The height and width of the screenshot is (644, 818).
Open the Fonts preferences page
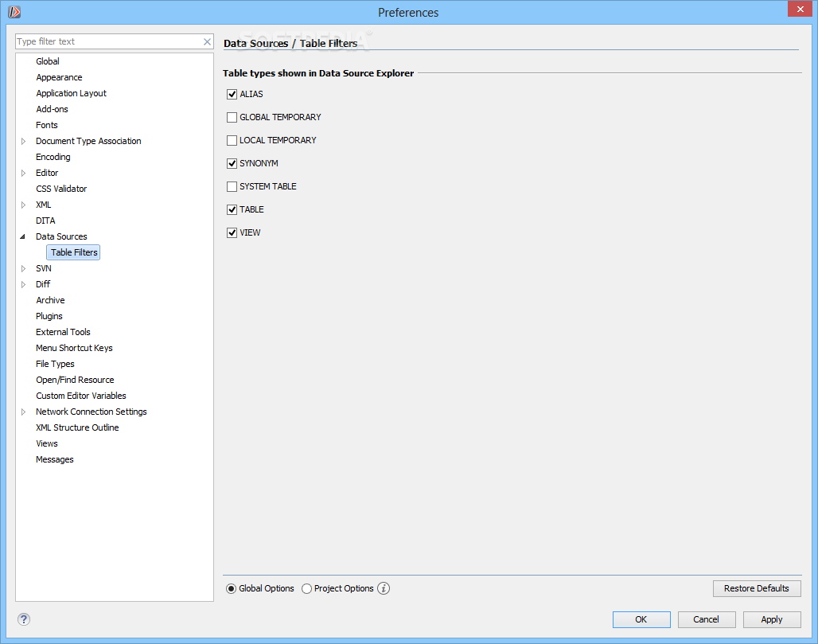tap(46, 125)
